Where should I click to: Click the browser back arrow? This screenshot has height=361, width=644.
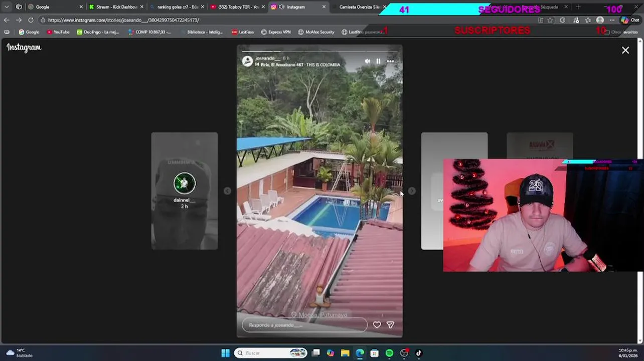tap(7, 20)
